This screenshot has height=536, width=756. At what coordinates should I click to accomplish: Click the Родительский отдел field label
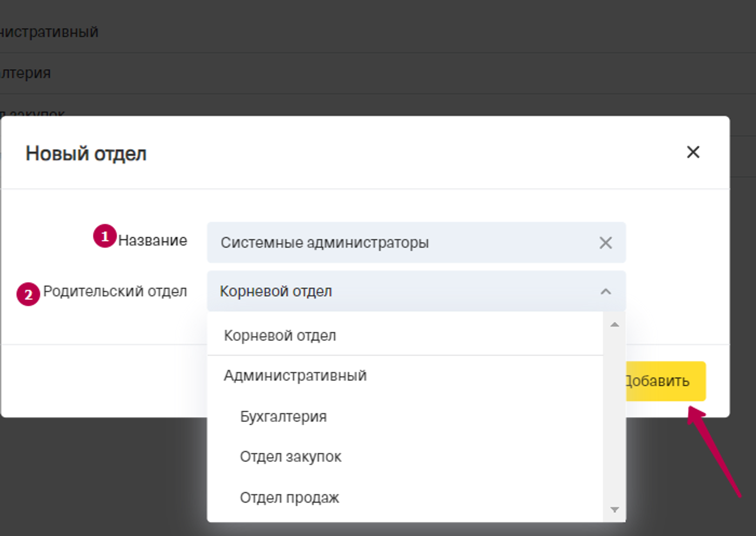coord(115,292)
